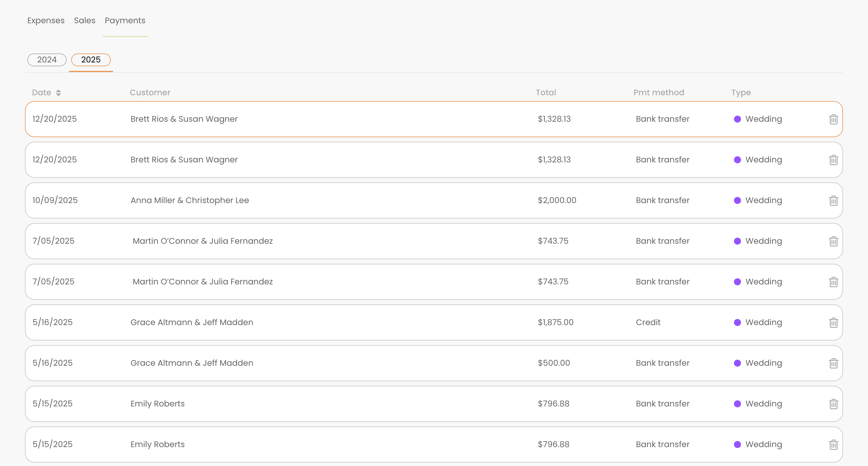Open Grace Altmann customer in $500.00 row

[192, 363]
